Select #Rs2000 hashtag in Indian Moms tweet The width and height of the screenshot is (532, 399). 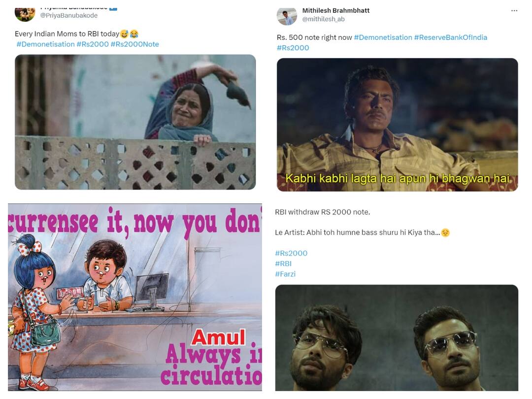93,44
